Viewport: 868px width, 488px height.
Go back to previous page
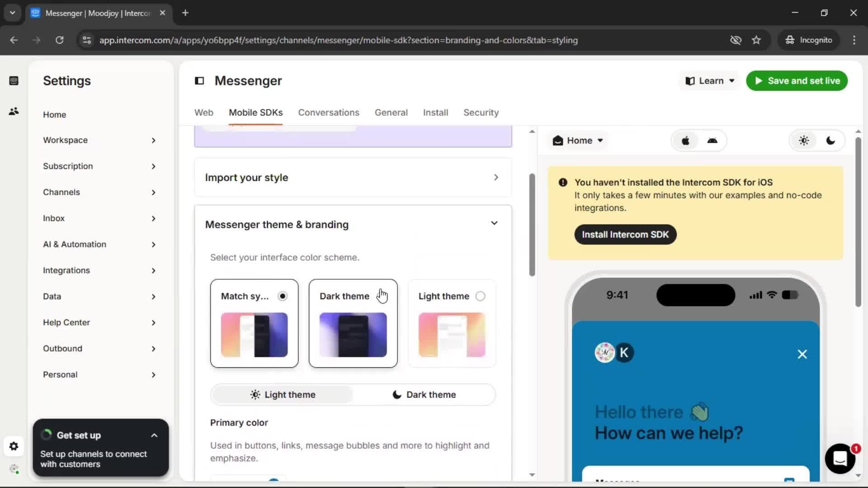coord(14,40)
